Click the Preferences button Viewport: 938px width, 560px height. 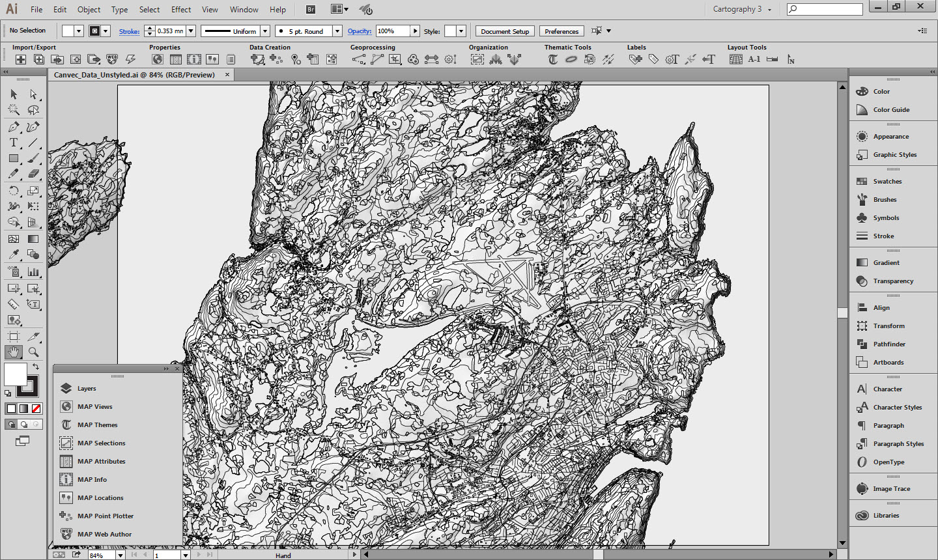click(561, 31)
